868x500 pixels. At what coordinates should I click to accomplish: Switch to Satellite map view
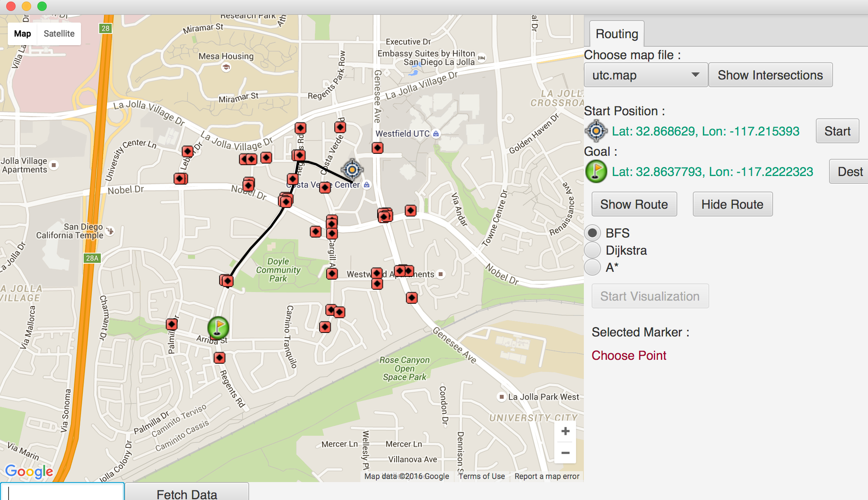click(59, 33)
